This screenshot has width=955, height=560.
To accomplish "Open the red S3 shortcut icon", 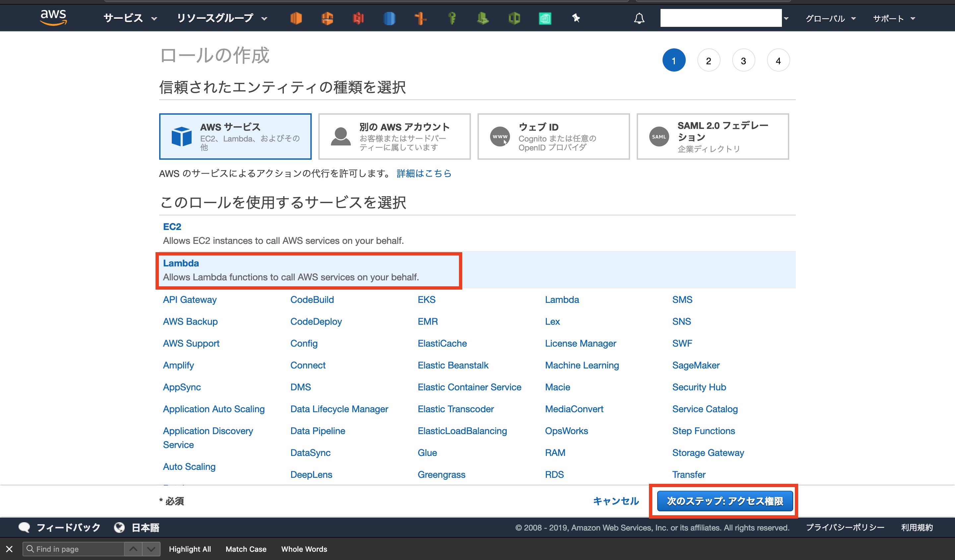I will (358, 18).
